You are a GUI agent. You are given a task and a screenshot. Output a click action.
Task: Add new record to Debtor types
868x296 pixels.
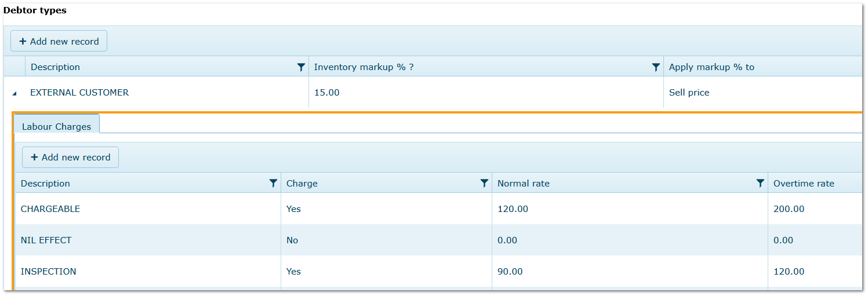tap(59, 41)
